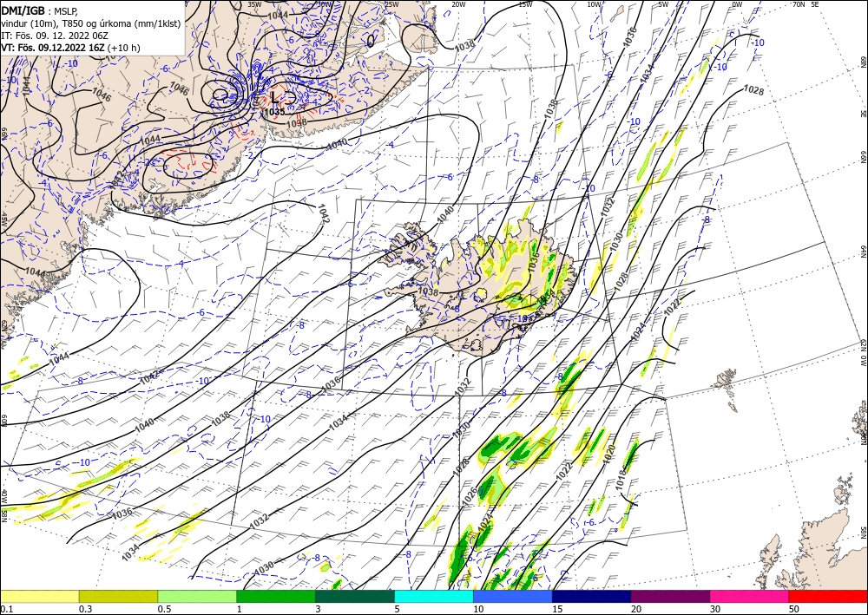The image size is (868, 615).
Task: Click the '70N 5E' corner label
Action: point(806,4)
